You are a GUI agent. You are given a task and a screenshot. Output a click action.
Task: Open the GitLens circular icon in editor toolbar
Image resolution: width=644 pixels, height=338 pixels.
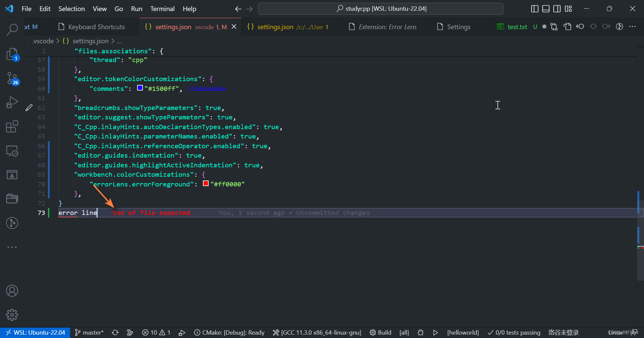pos(620,26)
